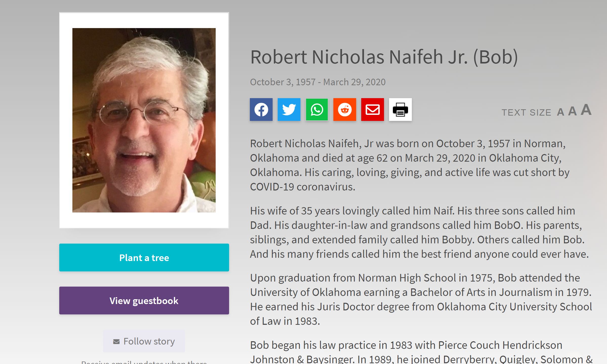Share obituary via WhatsApp
This screenshot has width=607, height=364.
(x=317, y=110)
